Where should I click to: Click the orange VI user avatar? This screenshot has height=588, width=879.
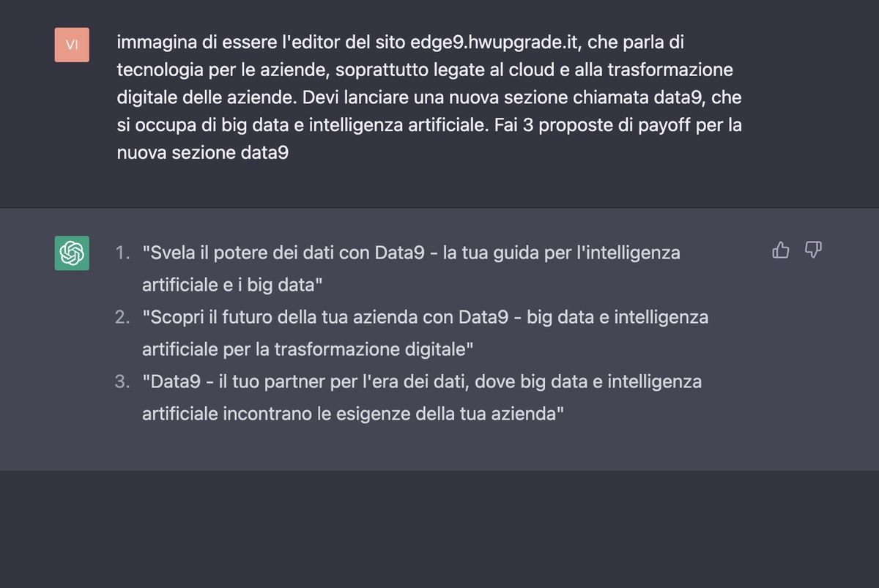[x=72, y=45]
